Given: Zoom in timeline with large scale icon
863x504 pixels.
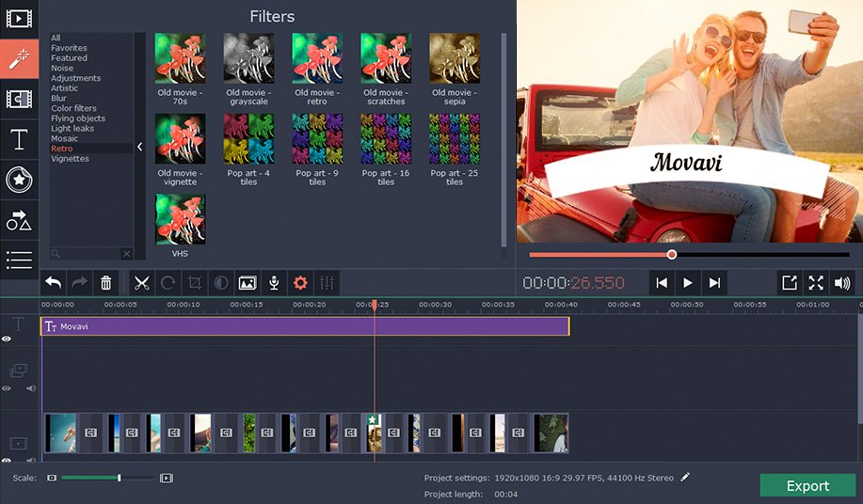Looking at the screenshot, I should 167,479.
